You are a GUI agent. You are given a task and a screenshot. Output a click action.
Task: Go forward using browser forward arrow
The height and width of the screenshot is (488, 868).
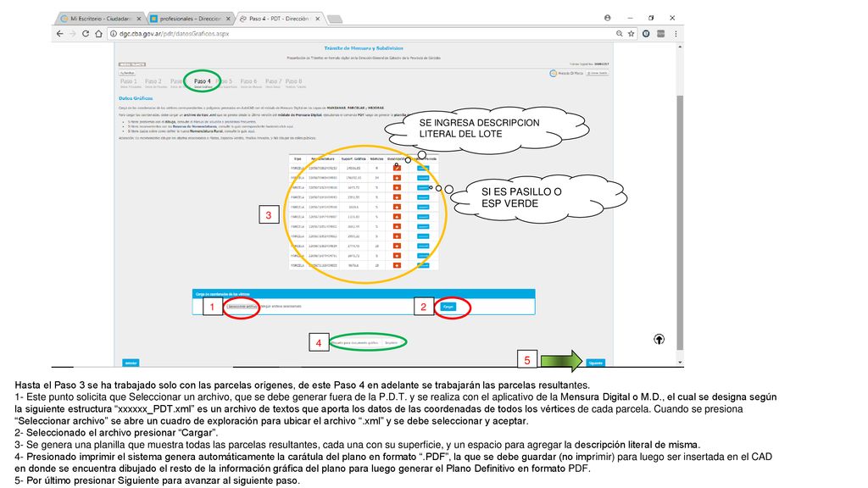click(x=73, y=34)
